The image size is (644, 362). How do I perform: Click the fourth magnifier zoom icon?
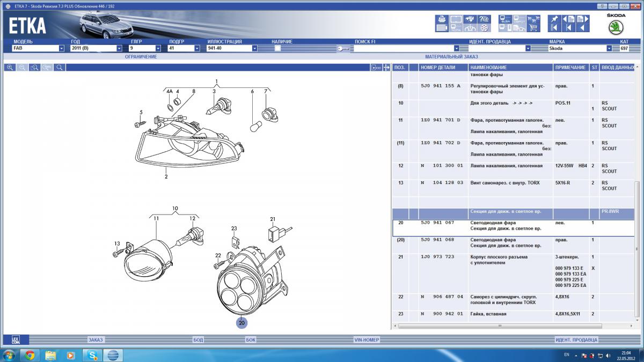click(47, 68)
